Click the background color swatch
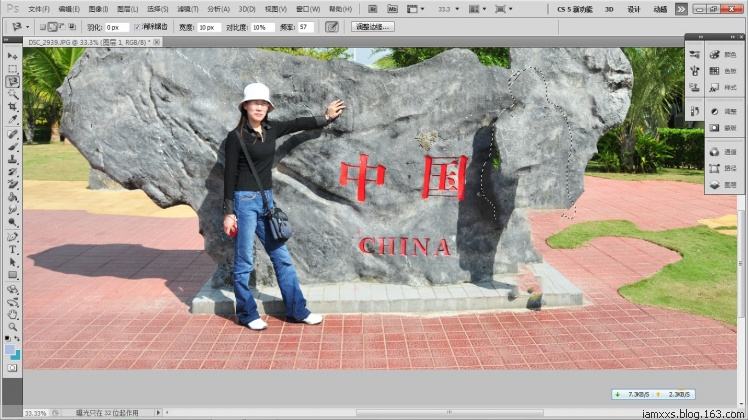The image size is (748, 420). 16,356
